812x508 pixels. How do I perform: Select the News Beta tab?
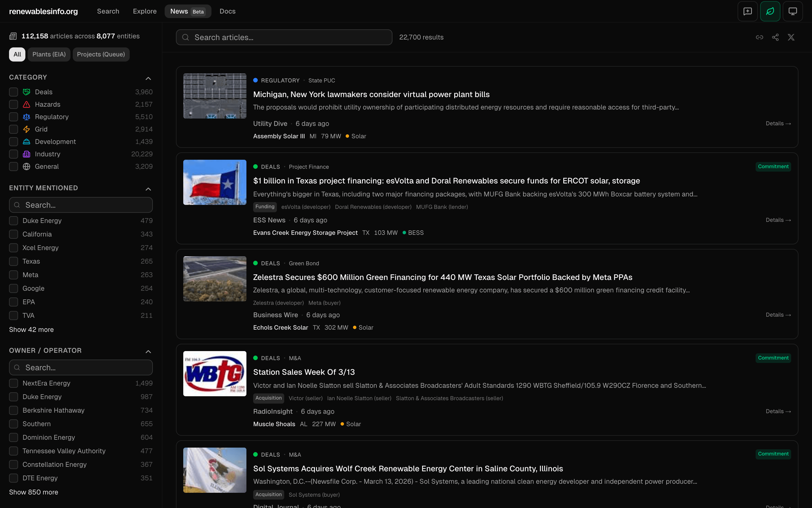pos(187,11)
